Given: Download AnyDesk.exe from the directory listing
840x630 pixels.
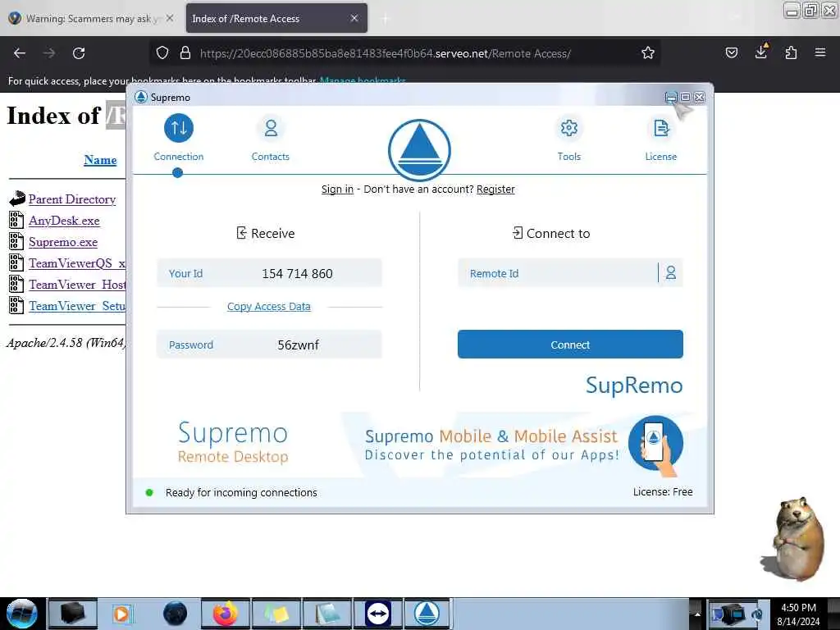Looking at the screenshot, I should 64,221.
